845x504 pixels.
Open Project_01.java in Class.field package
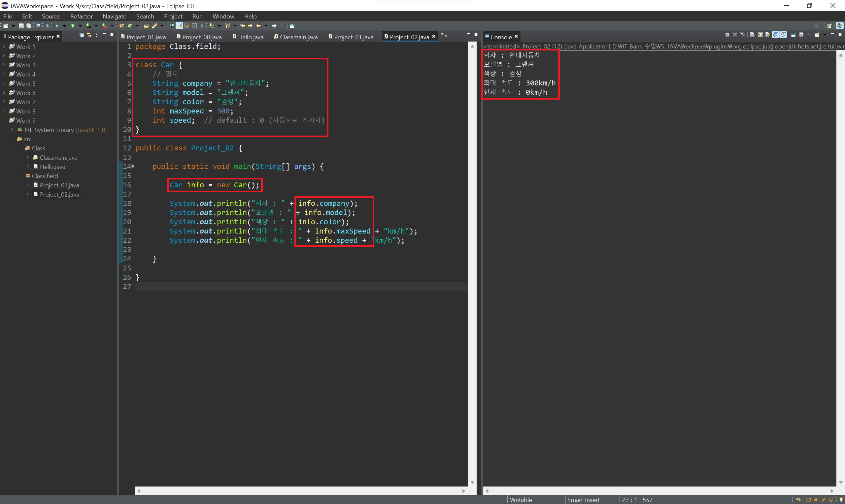pyautogui.click(x=59, y=185)
